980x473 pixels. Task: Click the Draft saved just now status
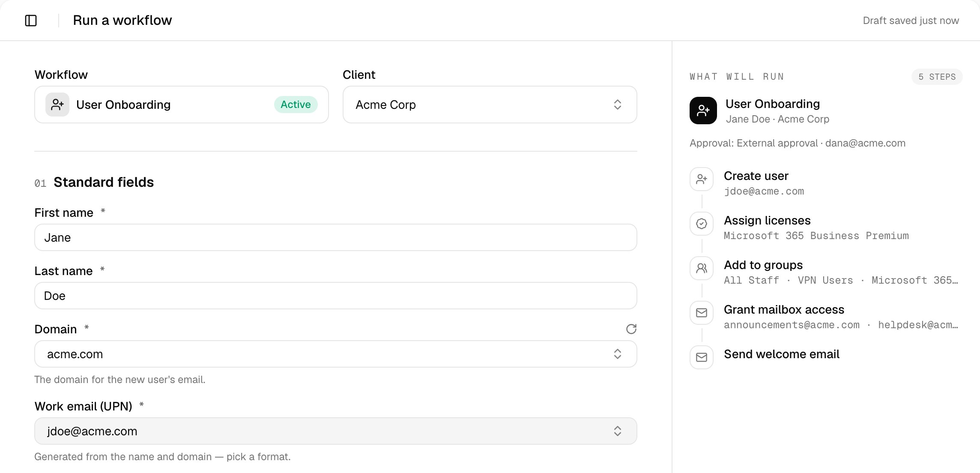pos(911,21)
